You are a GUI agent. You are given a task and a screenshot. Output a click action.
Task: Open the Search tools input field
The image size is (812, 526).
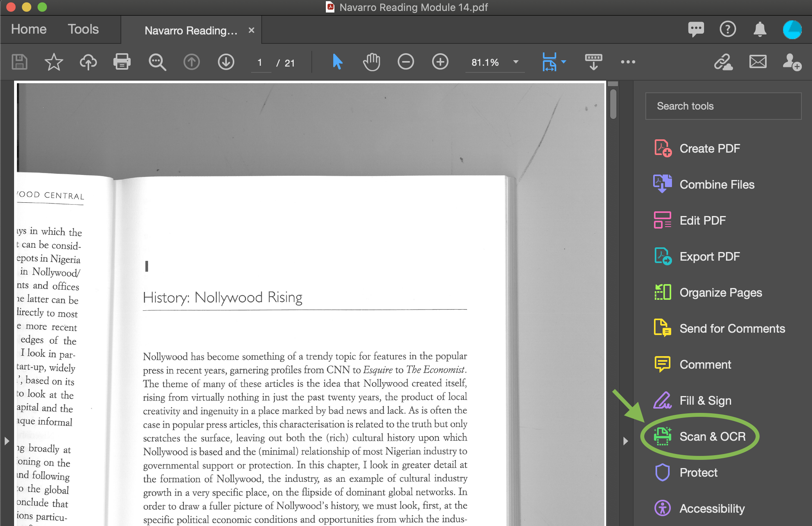pos(724,106)
